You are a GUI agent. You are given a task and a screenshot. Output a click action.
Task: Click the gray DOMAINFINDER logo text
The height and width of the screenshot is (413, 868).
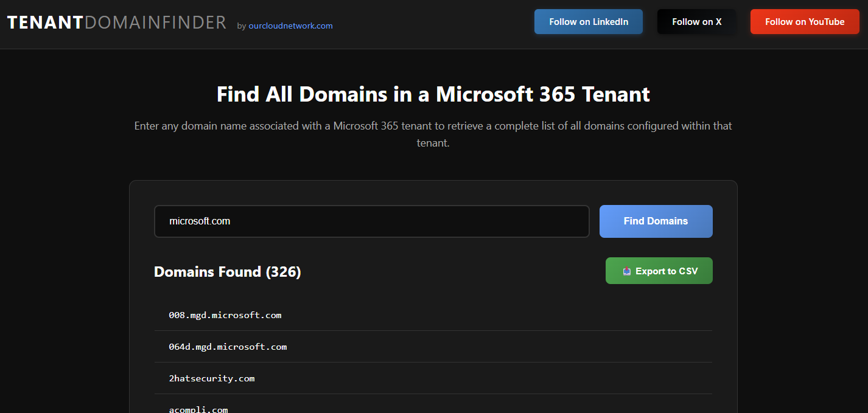pos(155,23)
